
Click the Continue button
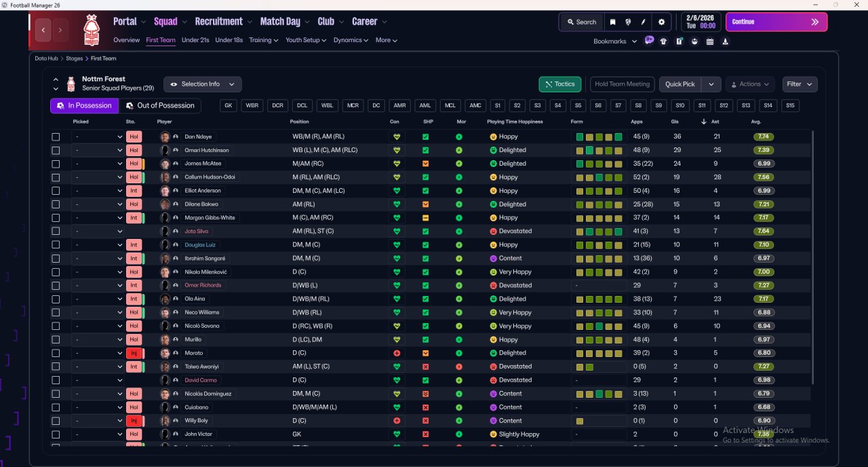[x=776, y=22]
